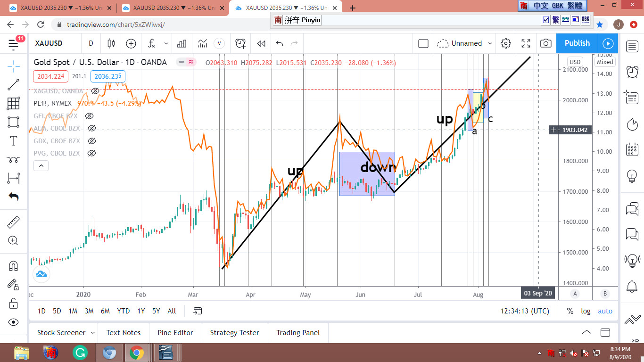Select the text T tool
Viewport: 644px width, 362px height.
14,141
